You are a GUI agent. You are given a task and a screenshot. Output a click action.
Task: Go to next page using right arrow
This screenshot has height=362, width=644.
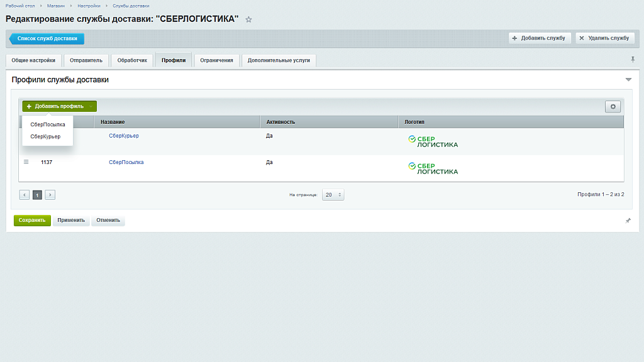point(50,195)
